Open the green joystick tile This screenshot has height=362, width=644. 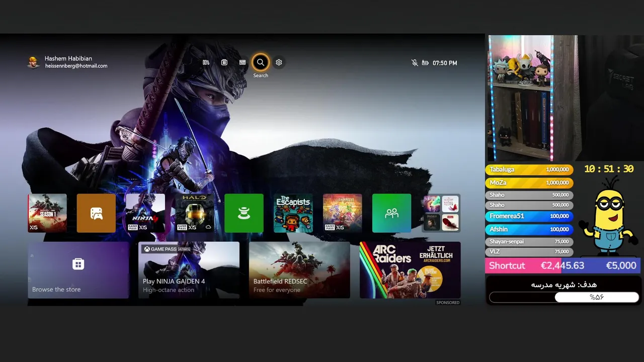click(x=244, y=213)
